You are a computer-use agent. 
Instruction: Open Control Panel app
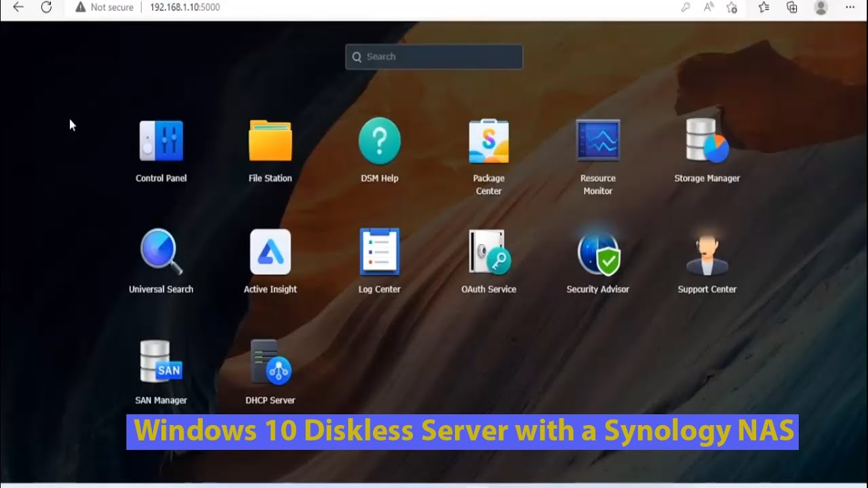pyautogui.click(x=161, y=141)
